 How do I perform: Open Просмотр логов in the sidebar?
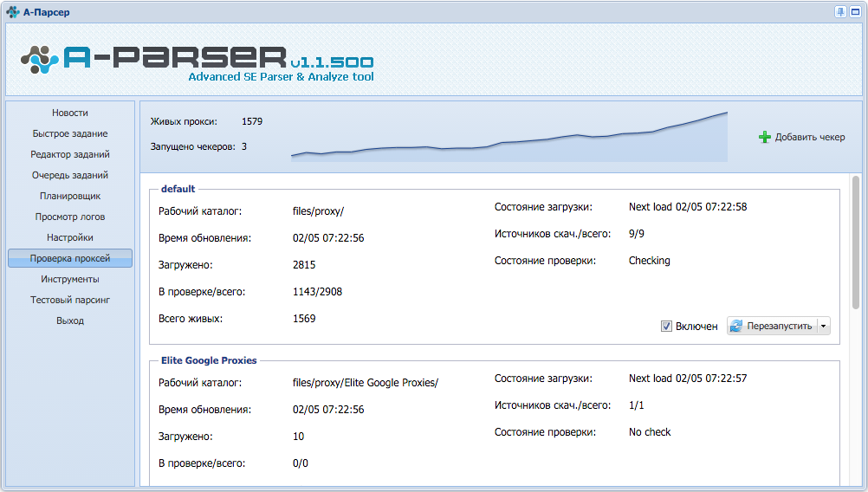(70, 217)
